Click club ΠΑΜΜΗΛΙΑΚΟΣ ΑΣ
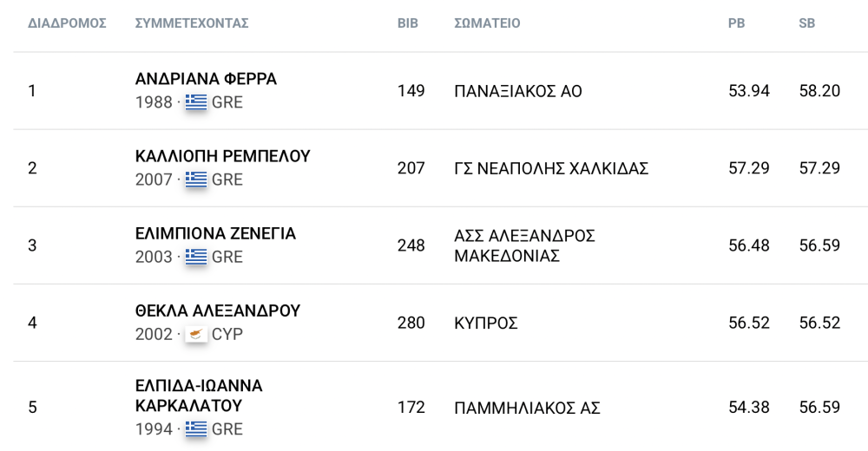 coord(527,409)
